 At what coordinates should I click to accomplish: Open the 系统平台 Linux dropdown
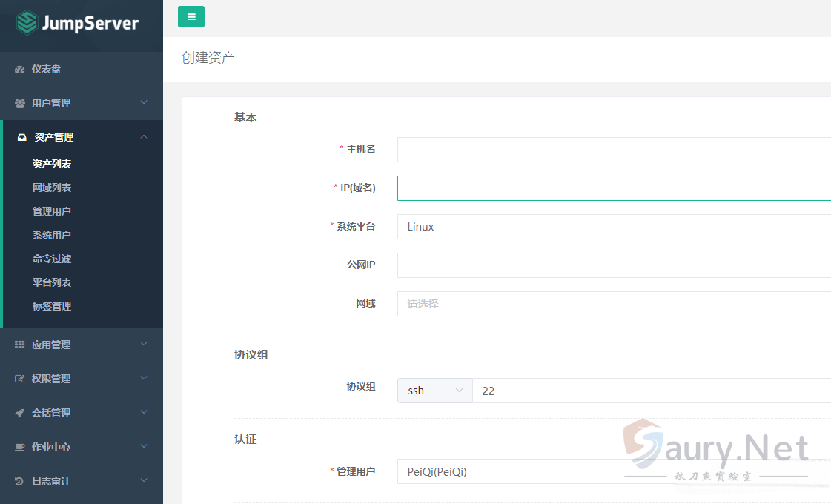[593, 226]
